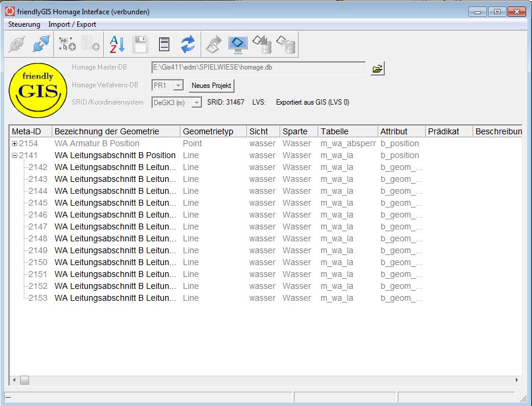Click the database import icon

point(262,44)
